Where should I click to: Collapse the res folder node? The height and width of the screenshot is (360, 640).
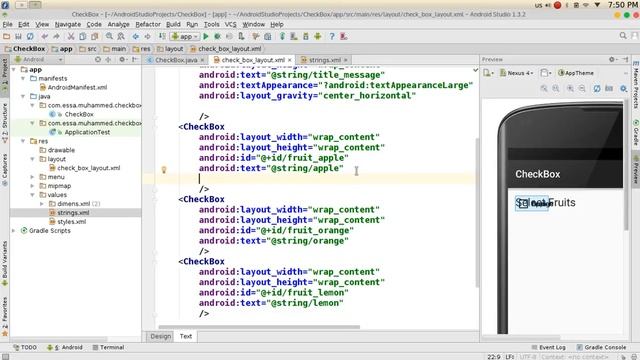click(23, 141)
